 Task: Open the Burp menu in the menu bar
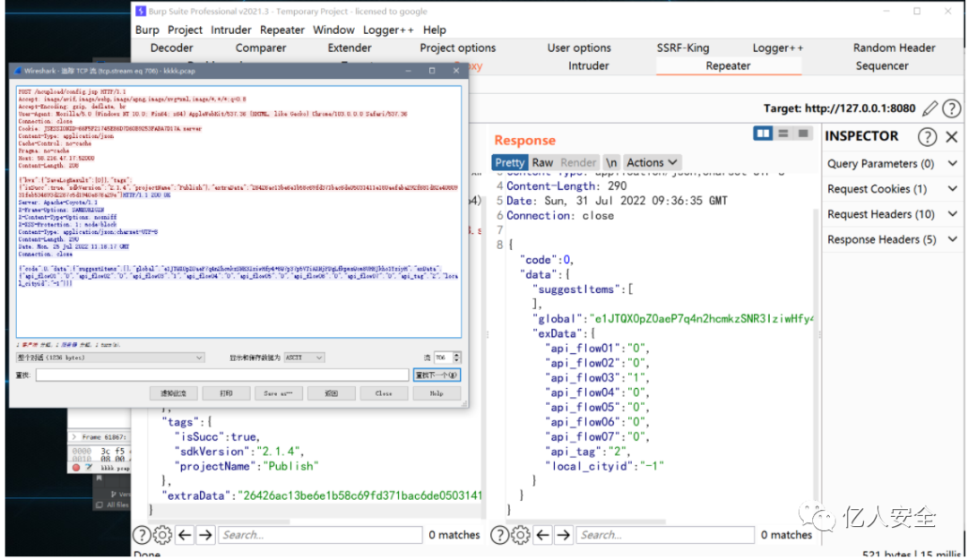click(x=147, y=30)
